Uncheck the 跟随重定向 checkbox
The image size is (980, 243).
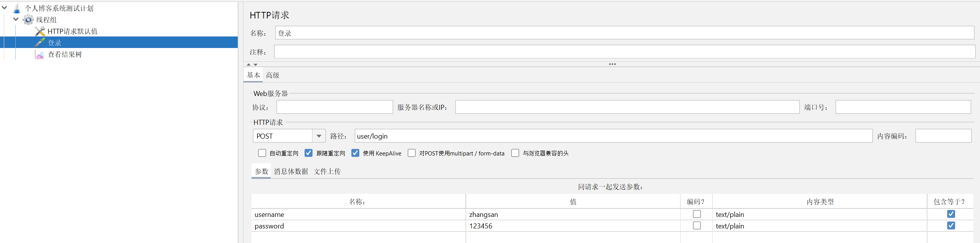point(309,153)
